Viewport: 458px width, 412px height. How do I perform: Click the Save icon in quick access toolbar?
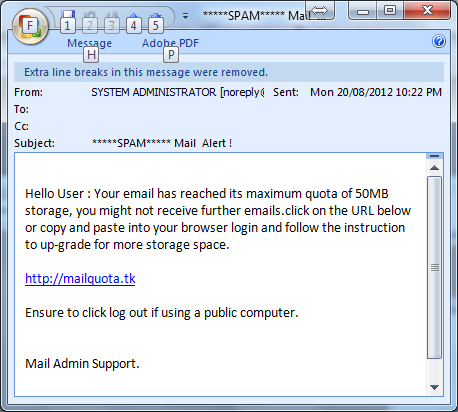[x=68, y=15]
